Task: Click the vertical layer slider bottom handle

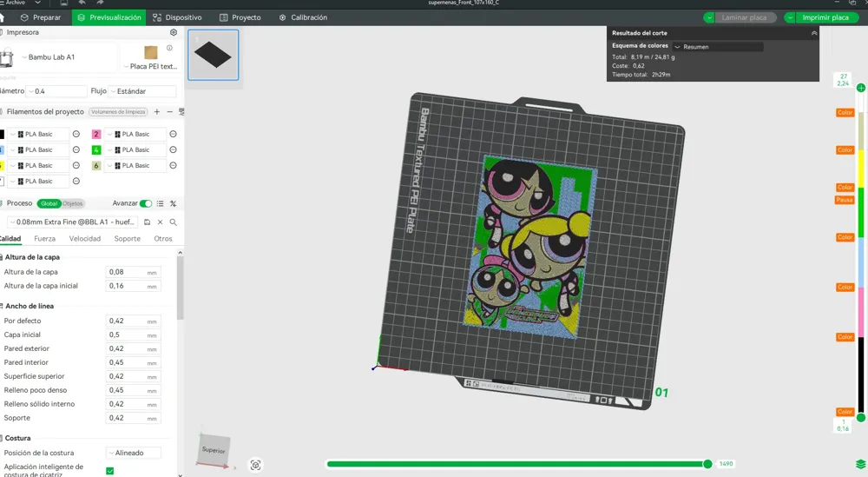Action: tap(861, 418)
